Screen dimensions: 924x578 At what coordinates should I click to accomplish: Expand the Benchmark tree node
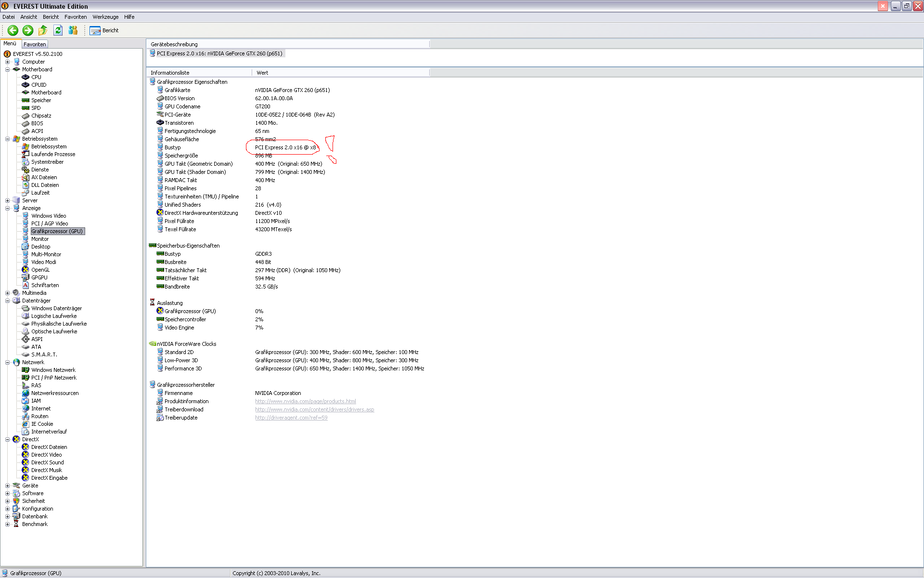[7, 524]
